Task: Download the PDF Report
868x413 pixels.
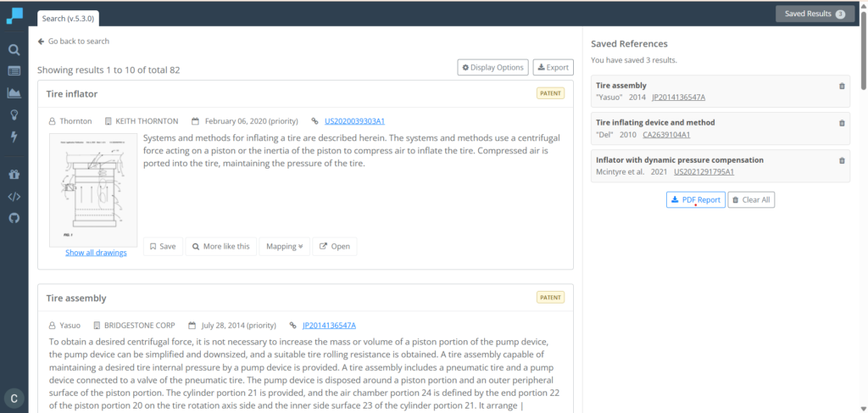Action: 696,200
